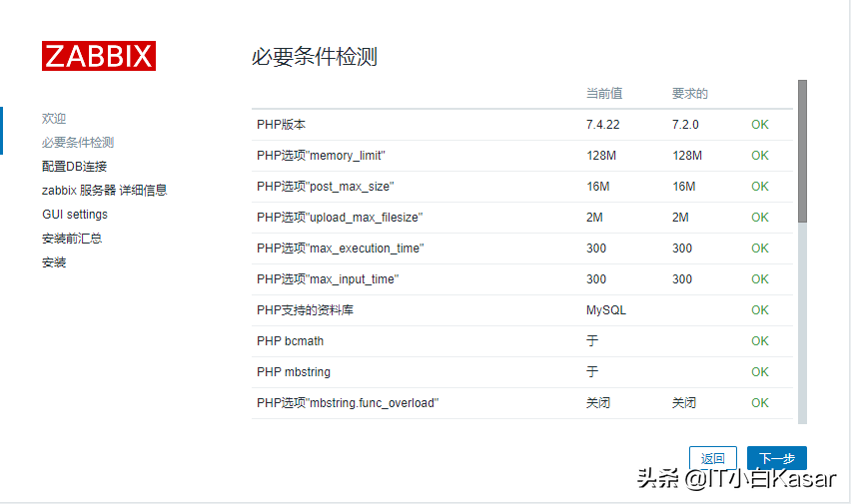The height and width of the screenshot is (504, 851).
Task: Open the 配置DB连接 step
Action: [74, 167]
